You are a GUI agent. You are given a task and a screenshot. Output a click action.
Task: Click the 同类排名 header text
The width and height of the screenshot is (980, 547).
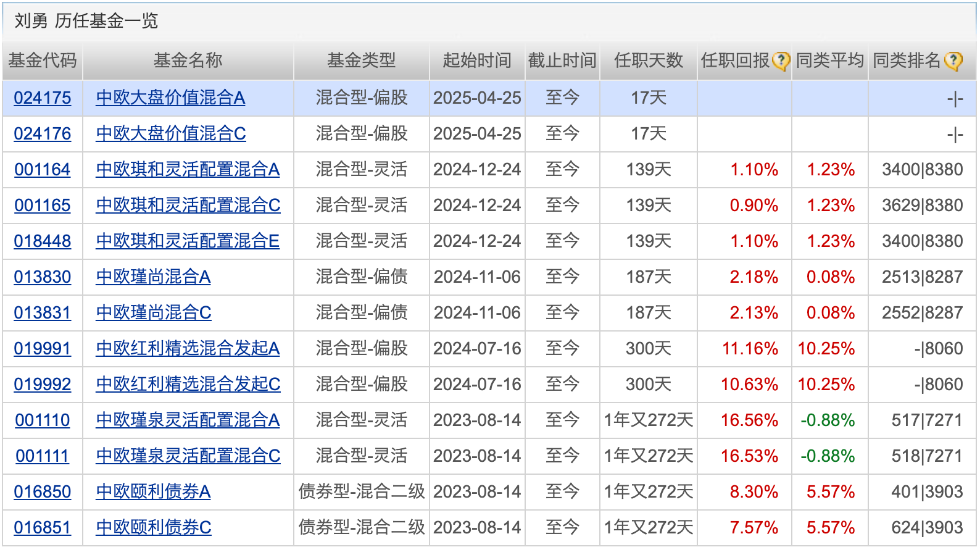907,61
